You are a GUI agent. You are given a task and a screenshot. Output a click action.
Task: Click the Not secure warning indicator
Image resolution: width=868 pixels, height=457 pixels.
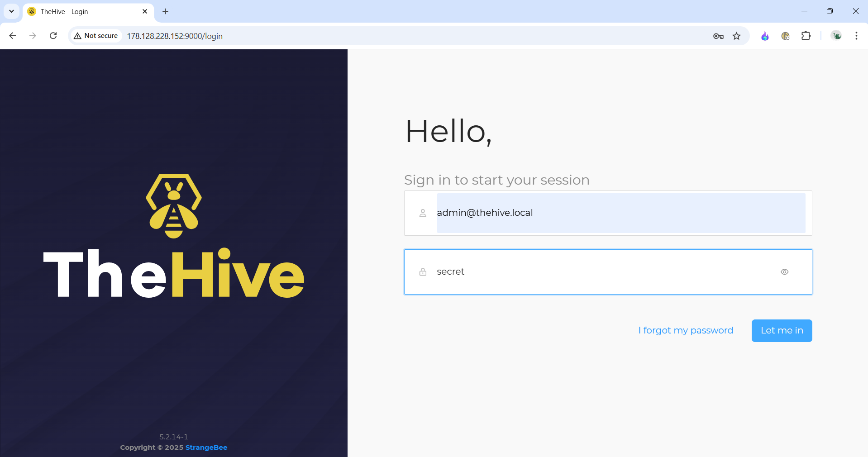coord(95,36)
